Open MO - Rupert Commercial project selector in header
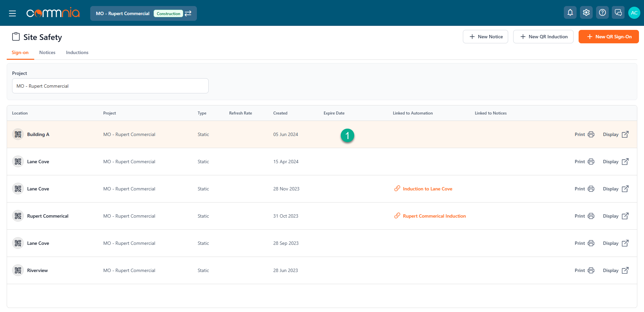 [144, 13]
